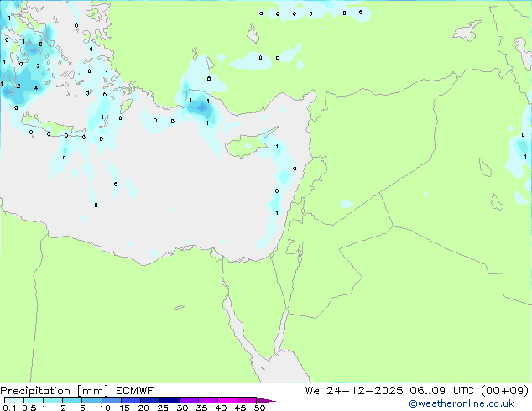The image size is (532, 411).
Task: Click the '(00+09)' forecast offset text
Action: point(505,391)
